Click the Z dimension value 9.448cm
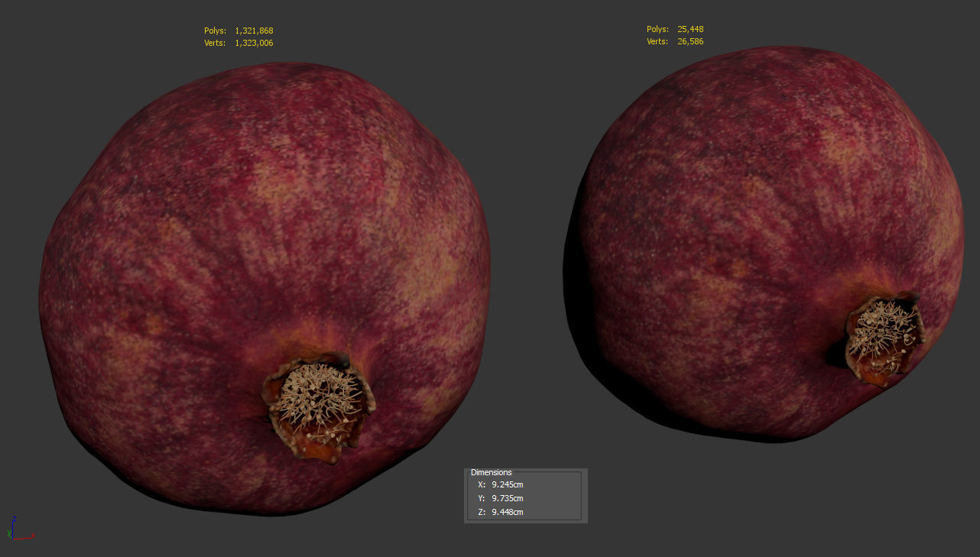980x557 pixels. coord(508,512)
